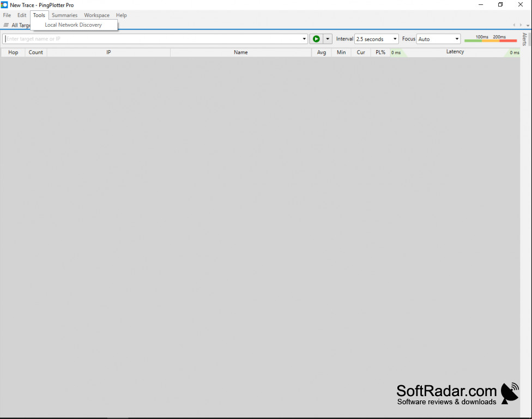This screenshot has height=419, width=532.
Task: Restore down the PingPlotter window
Action: point(500,5)
